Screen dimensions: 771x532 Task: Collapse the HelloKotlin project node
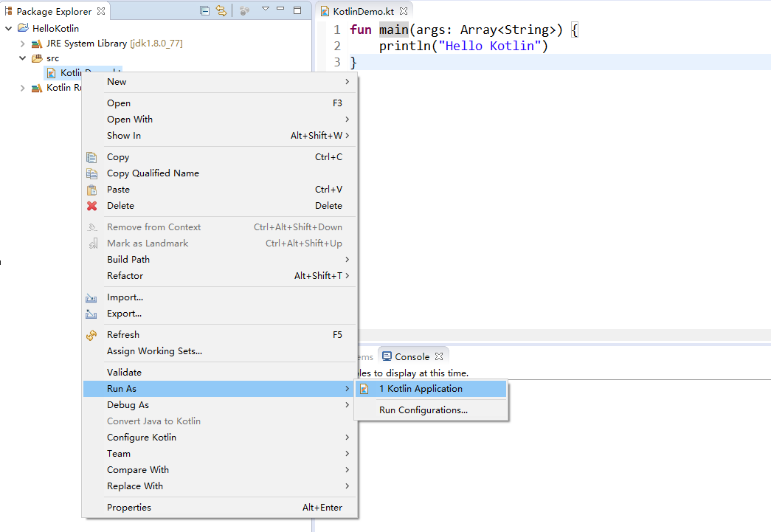pyautogui.click(x=8, y=28)
